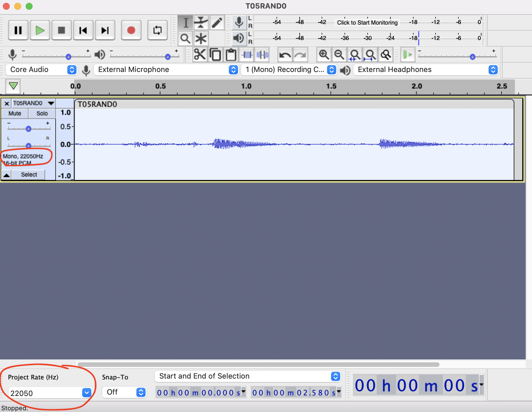Select the Selection tool
The width and height of the screenshot is (532, 412).
(x=185, y=22)
